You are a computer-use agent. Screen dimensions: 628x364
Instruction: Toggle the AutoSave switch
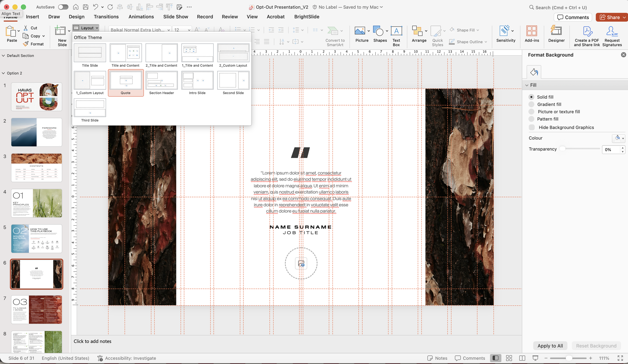coord(63,7)
